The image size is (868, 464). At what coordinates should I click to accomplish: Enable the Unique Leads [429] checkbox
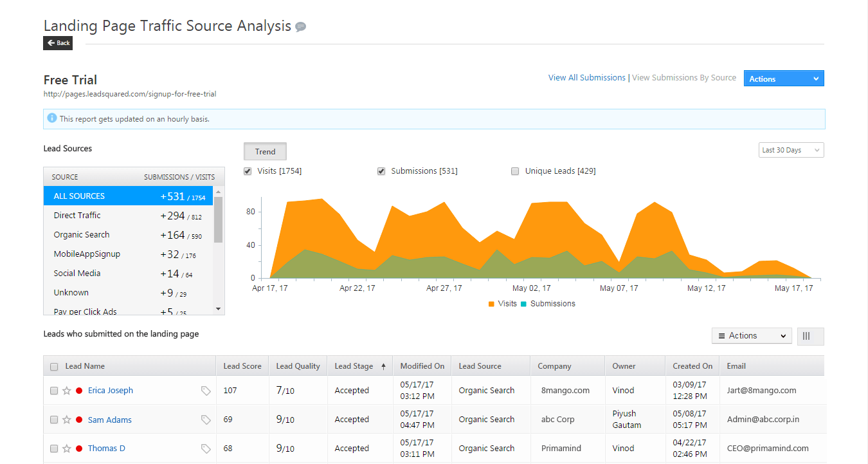click(x=515, y=171)
